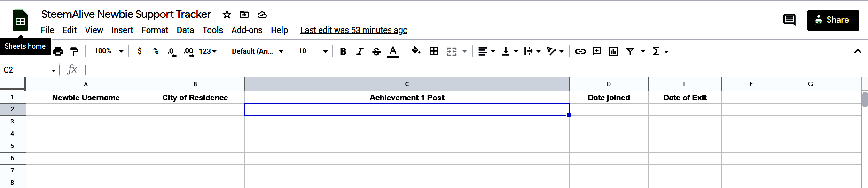
Task: Open the Format menu
Action: (x=155, y=30)
